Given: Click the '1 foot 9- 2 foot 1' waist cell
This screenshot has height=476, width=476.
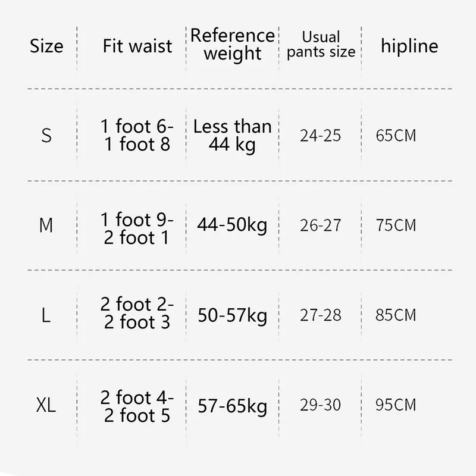Looking at the screenshot, I should click(x=137, y=228).
